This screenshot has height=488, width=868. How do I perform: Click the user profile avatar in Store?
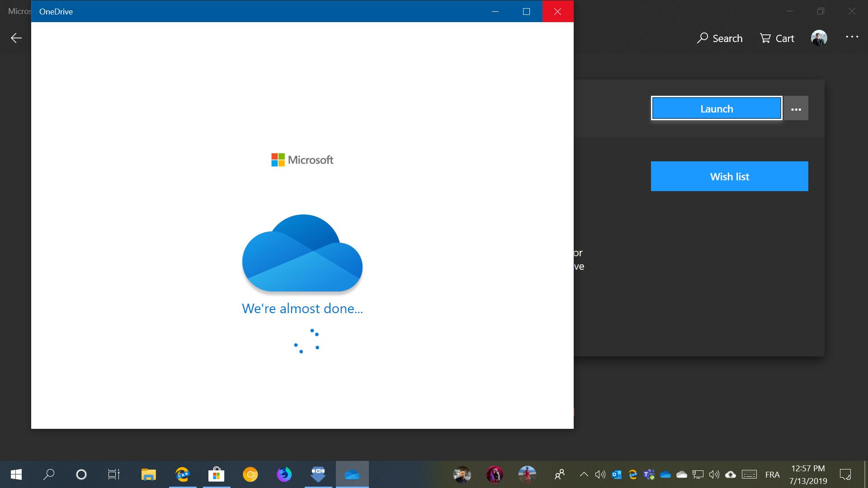(x=819, y=38)
